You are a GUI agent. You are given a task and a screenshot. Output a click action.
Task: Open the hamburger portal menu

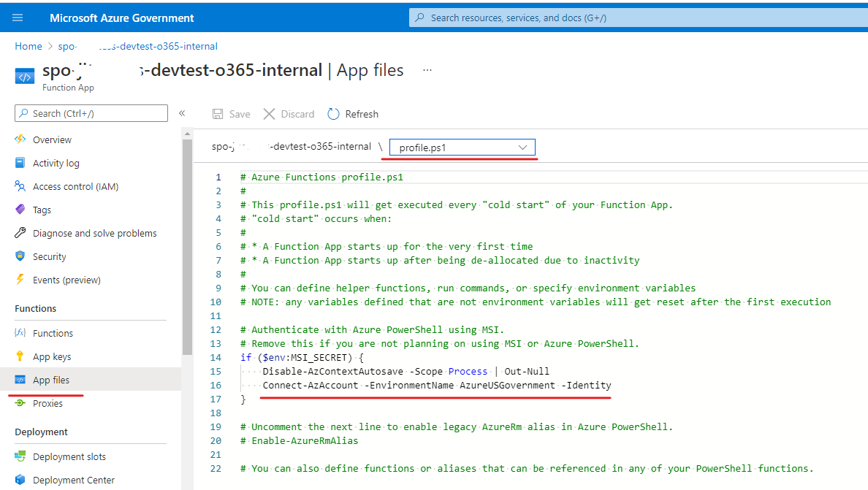point(18,18)
